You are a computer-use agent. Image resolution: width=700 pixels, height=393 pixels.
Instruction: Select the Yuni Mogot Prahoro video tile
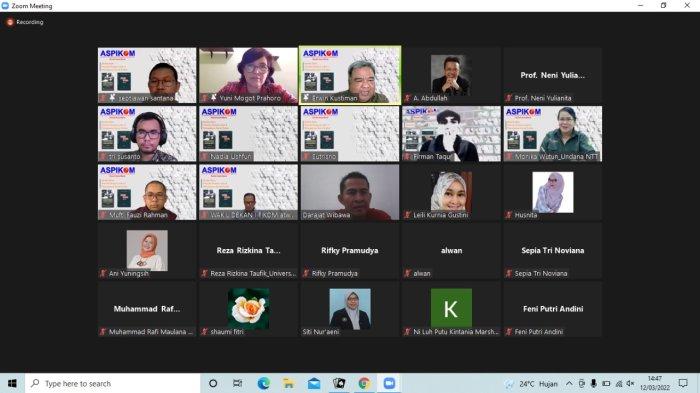pos(248,75)
